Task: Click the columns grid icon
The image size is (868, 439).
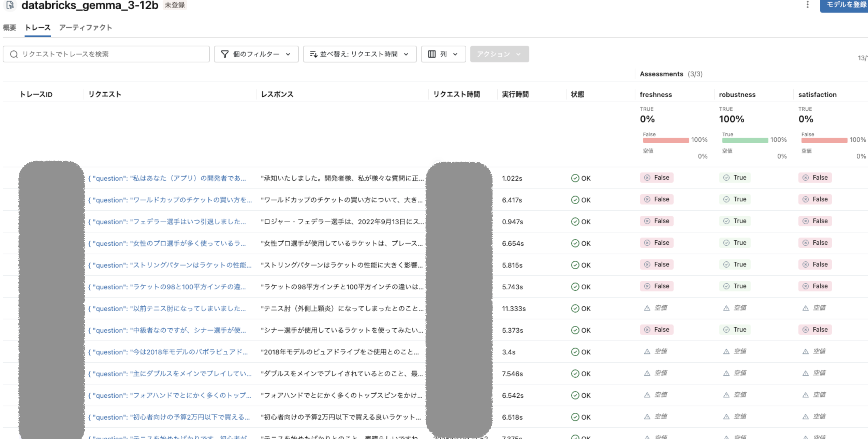Action: point(432,54)
